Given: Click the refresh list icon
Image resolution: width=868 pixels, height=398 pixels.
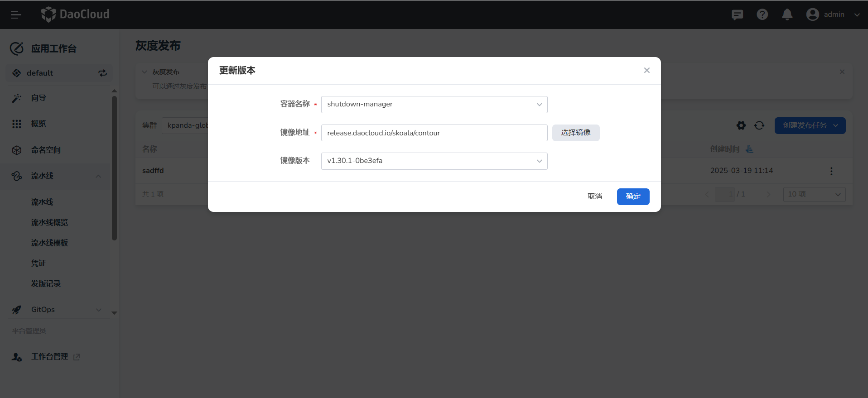Looking at the screenshot, I should click(759, 125).
